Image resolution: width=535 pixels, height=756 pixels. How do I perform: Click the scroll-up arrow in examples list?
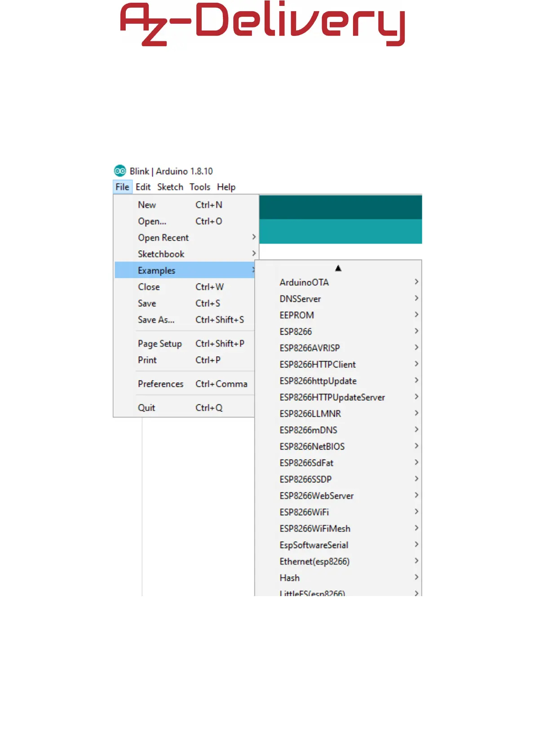tap(338, 268)
